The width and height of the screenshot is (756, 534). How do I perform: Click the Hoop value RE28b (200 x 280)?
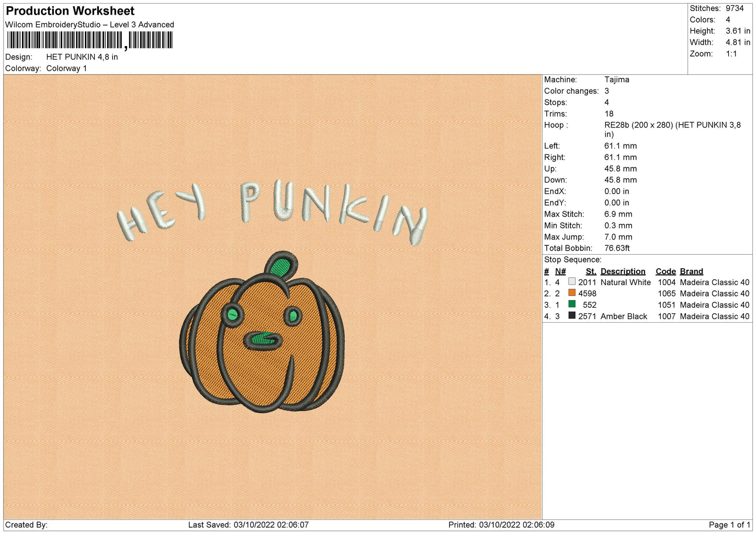[672, 130]
